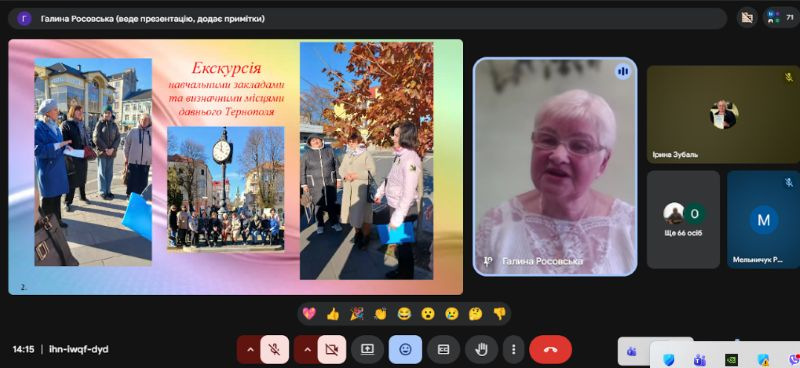Click the Teams icon in the back tray popup
The image size is (800, 368).
point(632,351)
